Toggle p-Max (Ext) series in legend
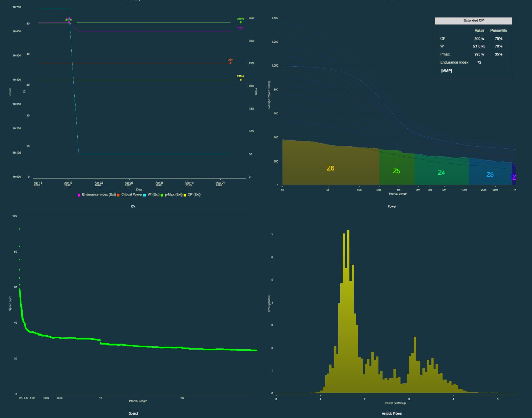The image size is (532, 418). pos(173,195)
